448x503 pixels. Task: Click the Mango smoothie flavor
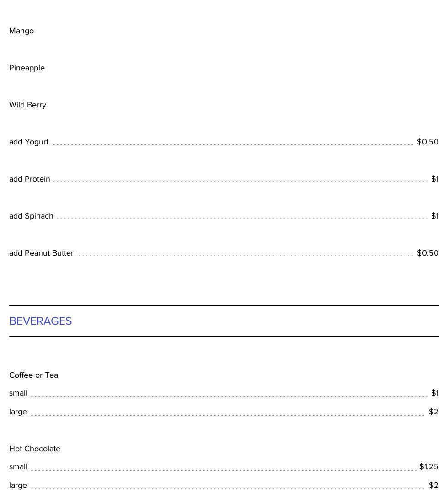pyautogui.click(x=21, y=31)
